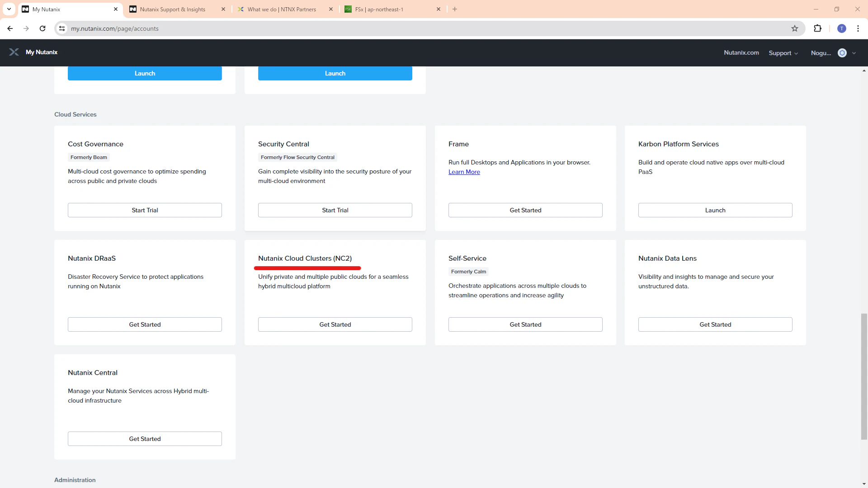
Task: Bookmark this page with the star icon
Action: coord(795,28)
